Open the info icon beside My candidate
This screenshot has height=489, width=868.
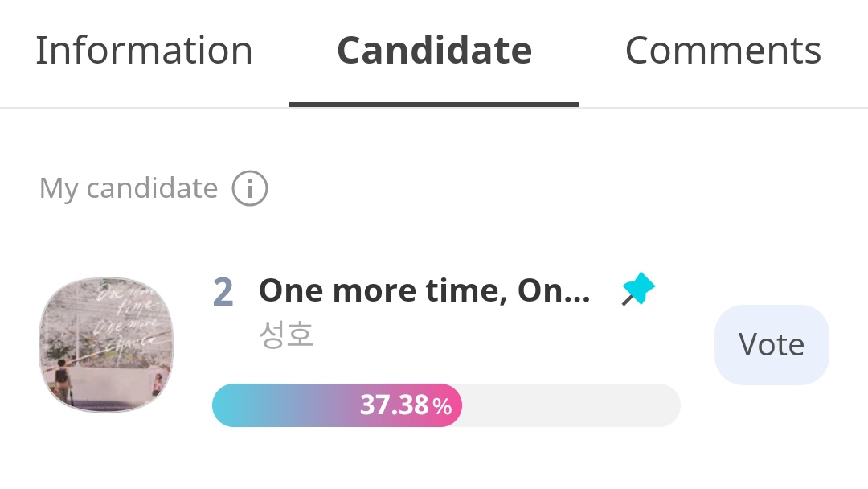click(x=249, y=189)
